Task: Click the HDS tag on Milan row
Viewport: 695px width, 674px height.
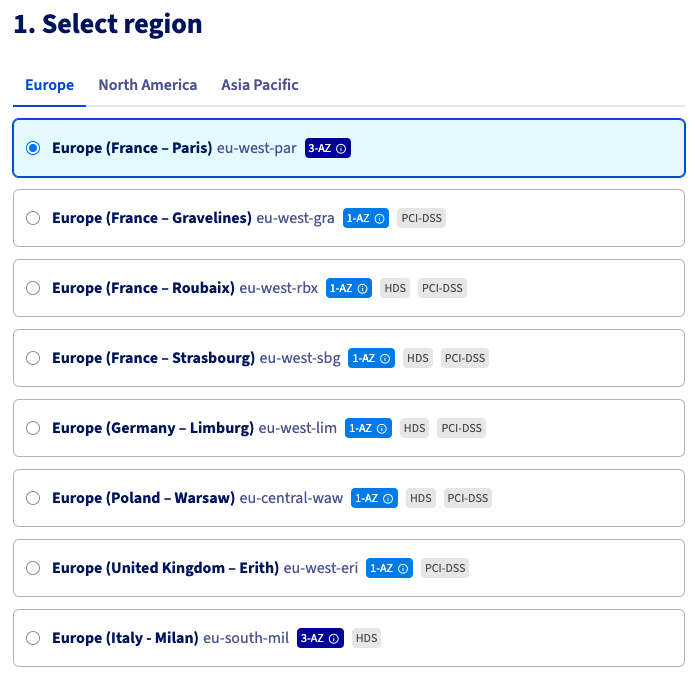Action: click(367, 639)
